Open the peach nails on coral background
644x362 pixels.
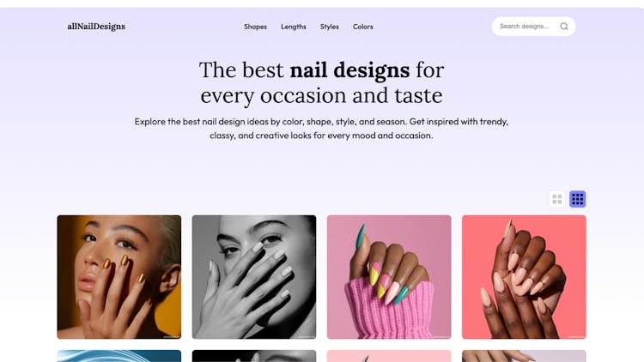(524, 277)
